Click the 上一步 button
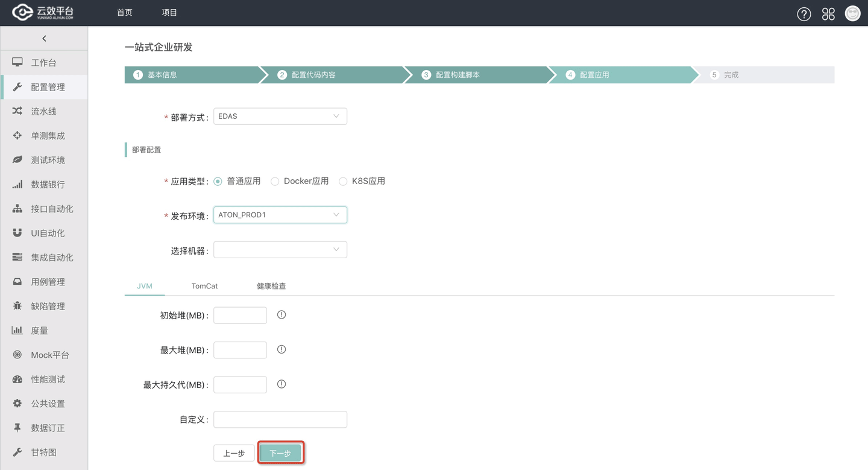The image size is (868, 470). pos(234,453)
